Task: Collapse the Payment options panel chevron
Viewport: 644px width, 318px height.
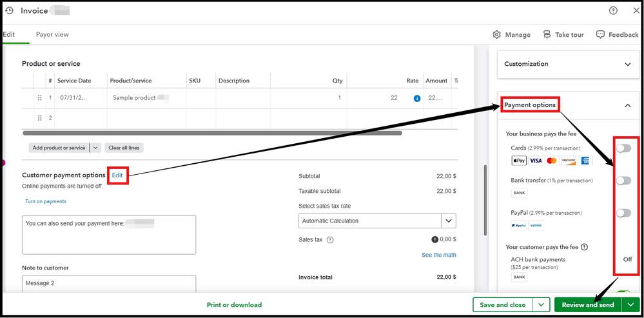Action: pyautogui.click(x=628, y=106)
